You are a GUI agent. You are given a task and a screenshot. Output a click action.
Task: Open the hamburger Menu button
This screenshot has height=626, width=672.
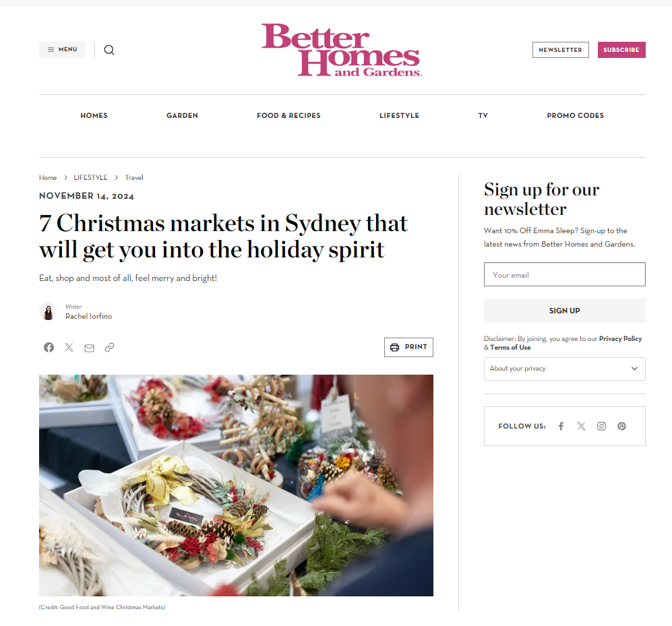[x=63, y=50]
